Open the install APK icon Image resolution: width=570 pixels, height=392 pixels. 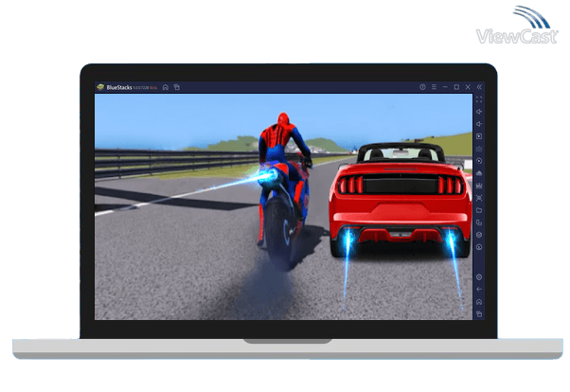479,173
